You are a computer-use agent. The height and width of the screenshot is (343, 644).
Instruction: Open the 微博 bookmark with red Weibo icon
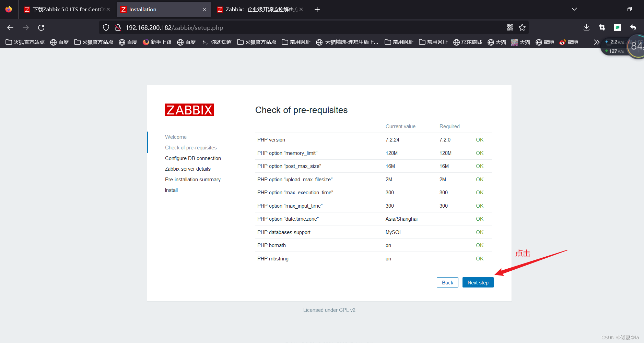click(569, 42)
